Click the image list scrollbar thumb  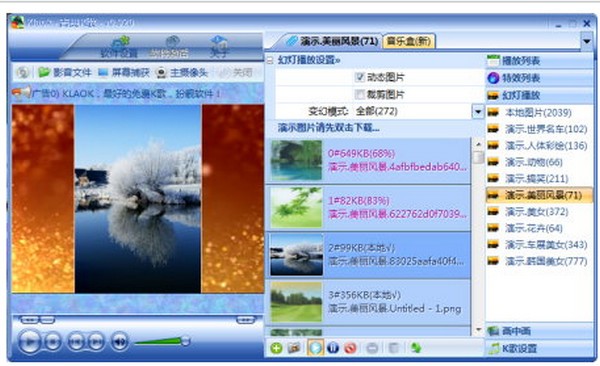coord(478,157)
